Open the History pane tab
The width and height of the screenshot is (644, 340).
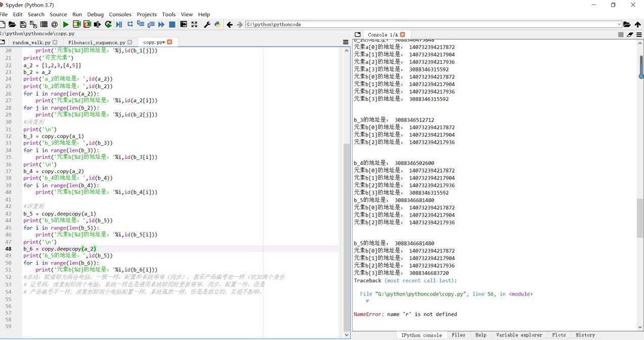point(585,335)
